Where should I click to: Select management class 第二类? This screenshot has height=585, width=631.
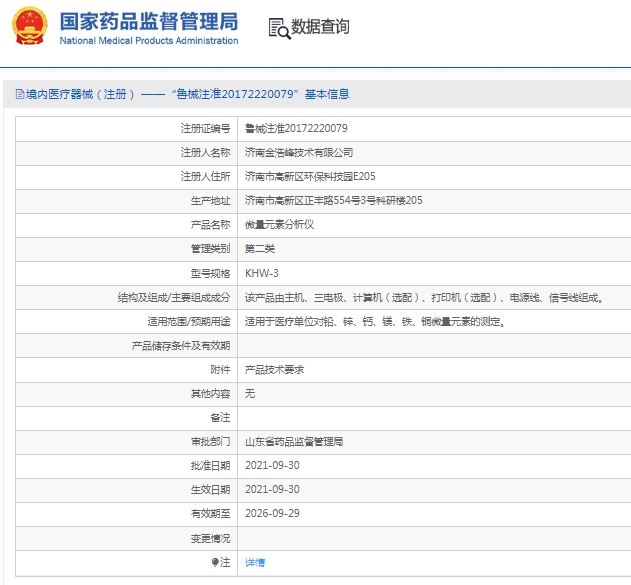tap(260, 249)
